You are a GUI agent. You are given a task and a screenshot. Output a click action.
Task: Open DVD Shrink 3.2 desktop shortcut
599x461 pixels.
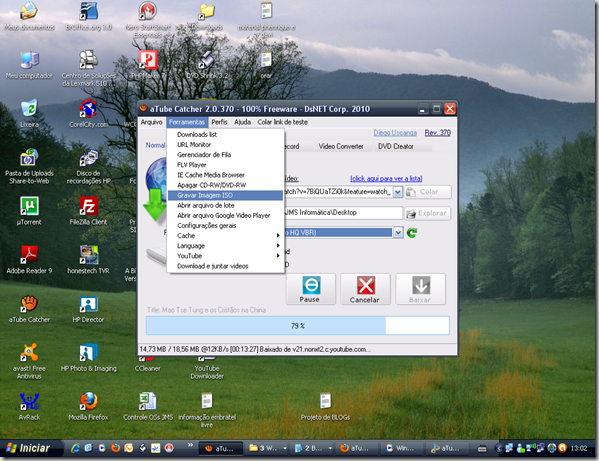[207, 65]
